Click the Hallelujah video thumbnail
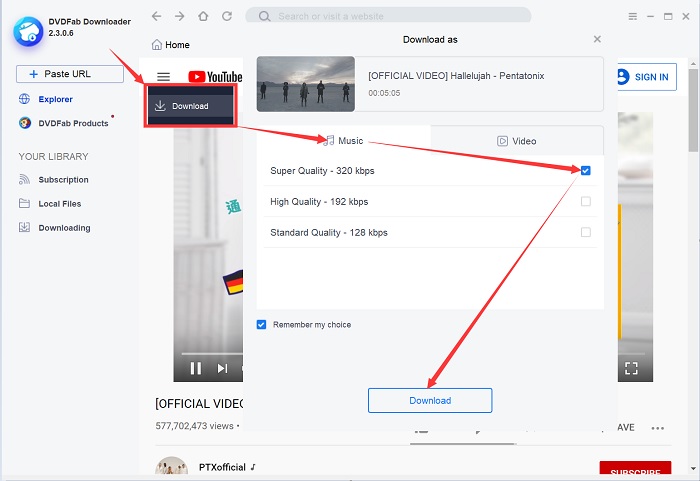This screenshot has width=700, height=481. coord(306,84)
